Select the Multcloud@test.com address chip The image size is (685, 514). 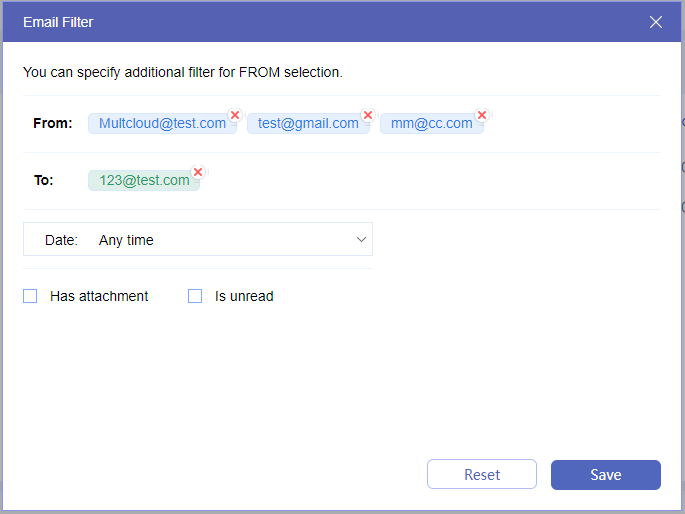click(162, 123)
